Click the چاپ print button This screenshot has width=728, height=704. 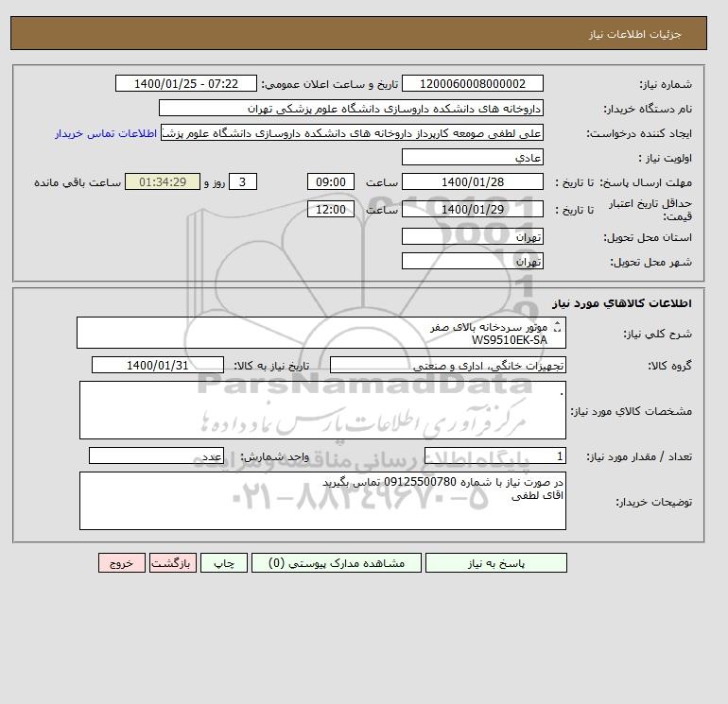(x=224, y=563)
